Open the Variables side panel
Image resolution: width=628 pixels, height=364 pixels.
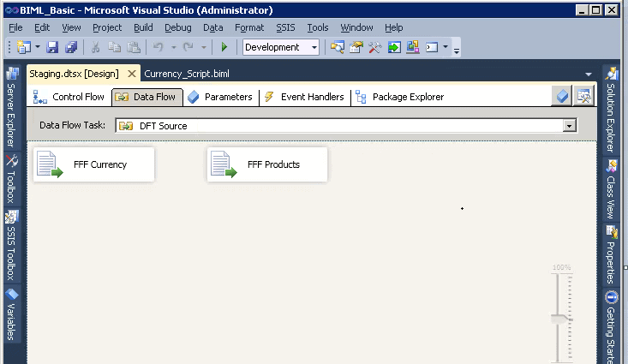point(12,314)
